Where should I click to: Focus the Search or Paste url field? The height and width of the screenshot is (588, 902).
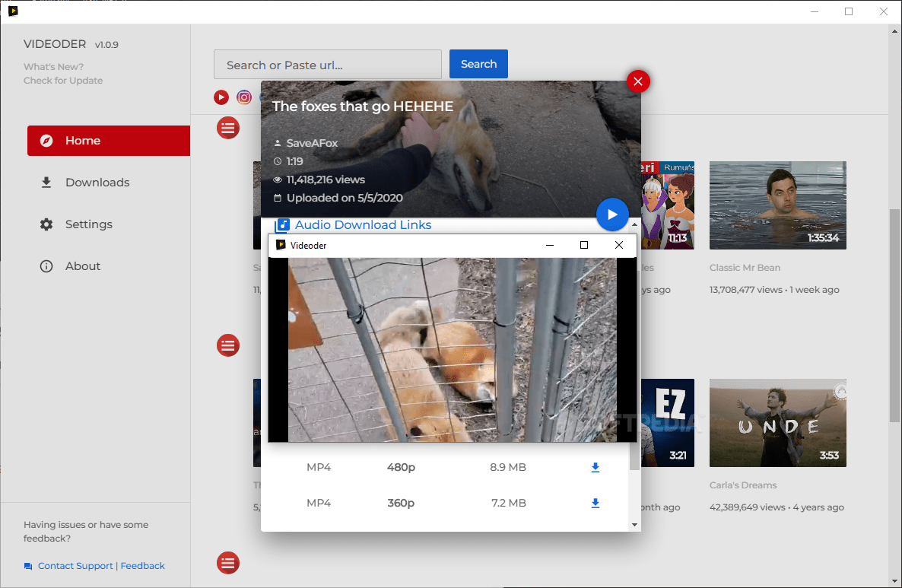[x=328, y=65]
